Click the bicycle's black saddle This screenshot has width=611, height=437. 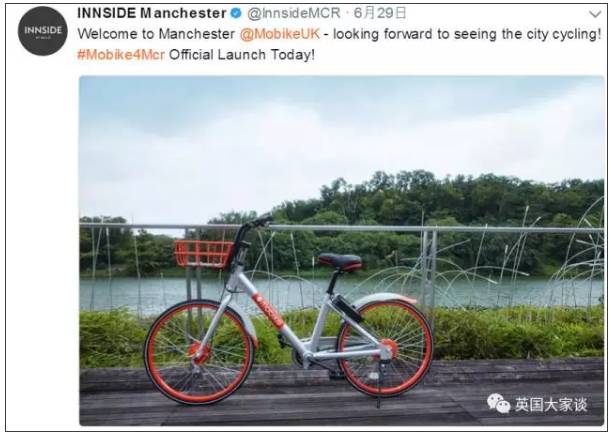[x=340, y=261]
